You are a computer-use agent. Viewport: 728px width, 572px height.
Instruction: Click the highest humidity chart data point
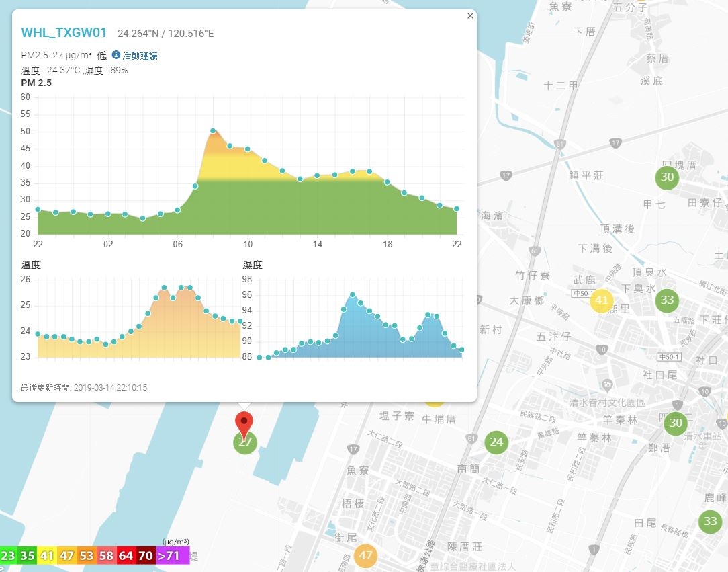[x=353, y=294]
